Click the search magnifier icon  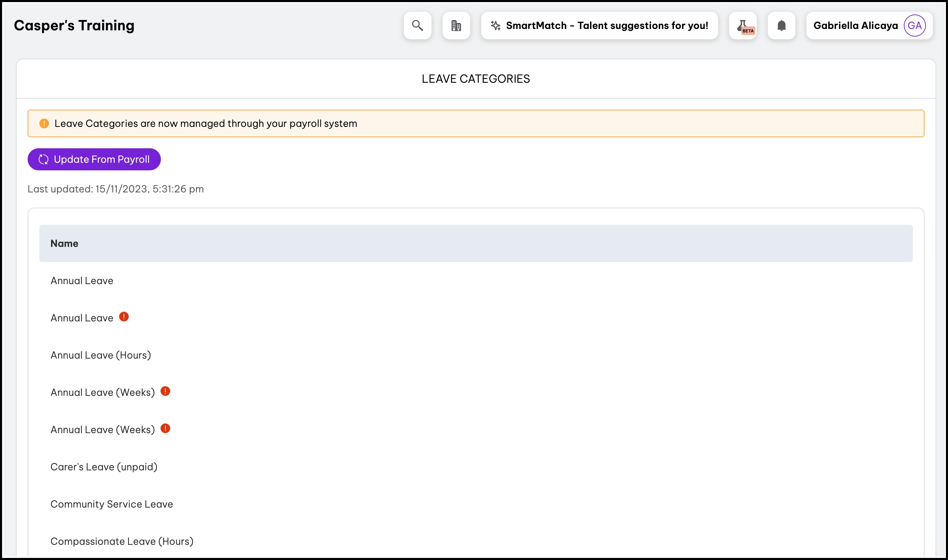(x=417, y=25)
